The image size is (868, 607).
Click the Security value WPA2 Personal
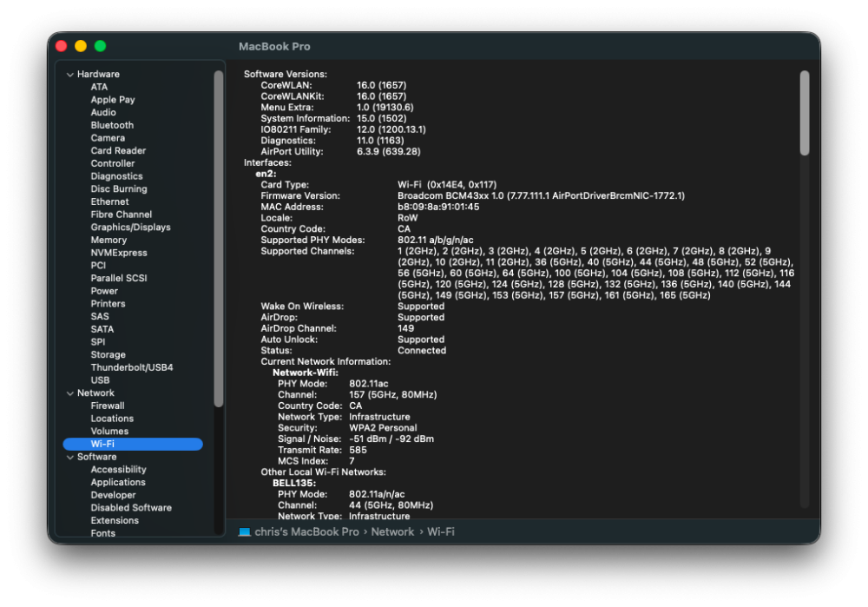pos(383,428)
